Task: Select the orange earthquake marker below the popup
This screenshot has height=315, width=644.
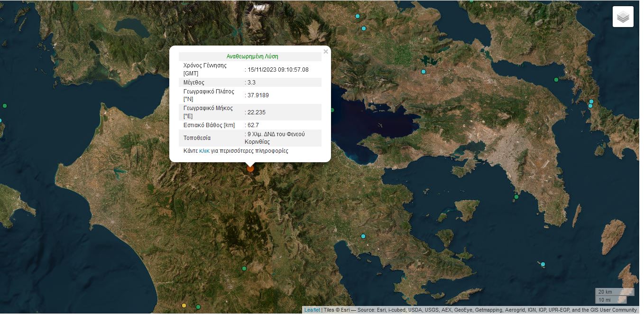Action: [250, 168]
